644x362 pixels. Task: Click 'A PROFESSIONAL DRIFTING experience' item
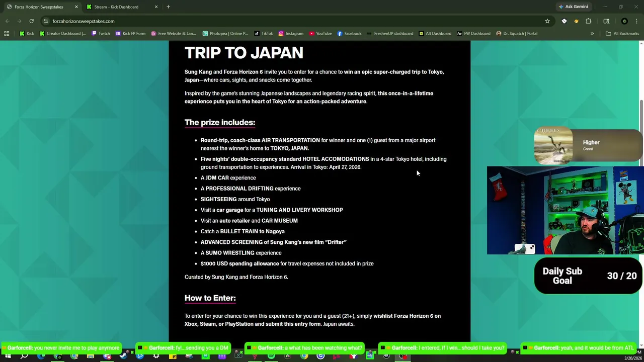[x=251, y=189]
